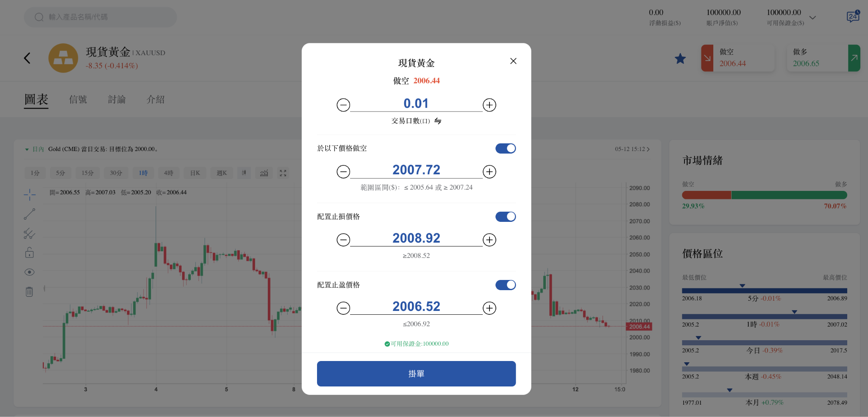Viewport: 868px width, 417px height.
Task: Open 24-hour customer service chat icon
Action: pos(853,17)
